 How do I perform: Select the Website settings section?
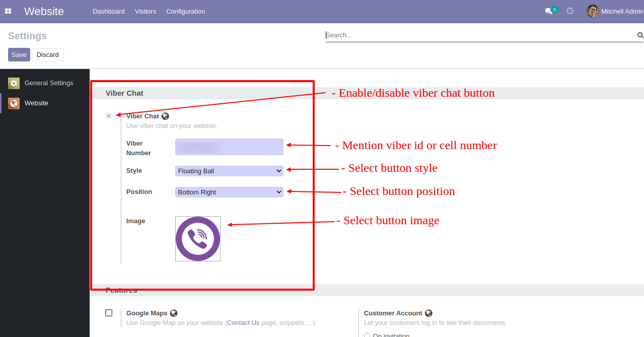point(45,103)
